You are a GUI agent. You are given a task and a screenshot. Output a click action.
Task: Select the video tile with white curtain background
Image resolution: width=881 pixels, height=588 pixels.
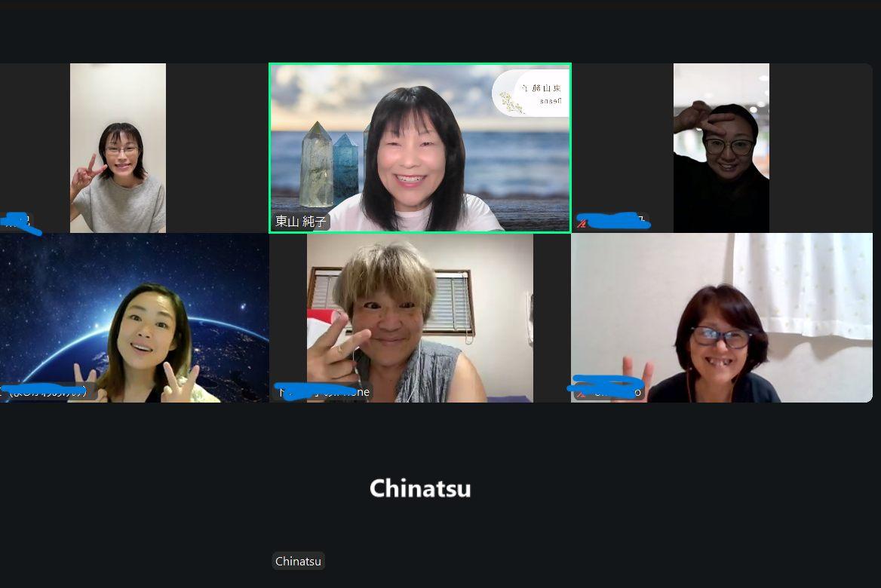click(721, 317)
